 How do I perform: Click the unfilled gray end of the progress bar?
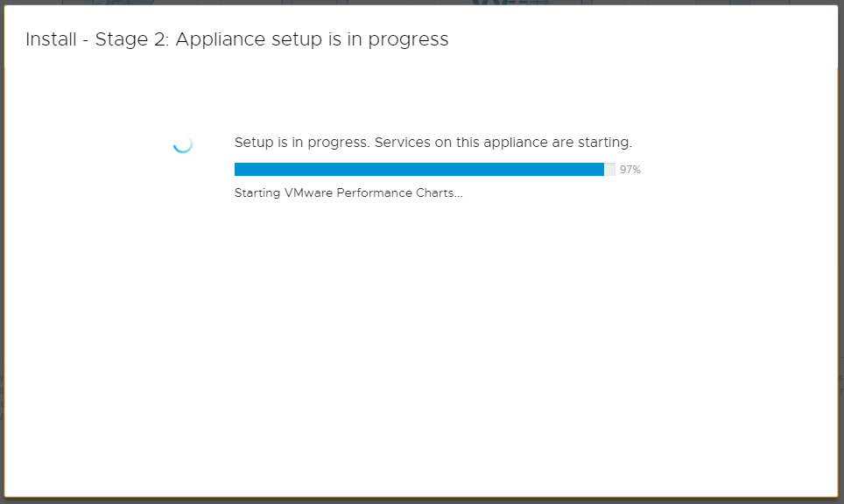(609, 170)
